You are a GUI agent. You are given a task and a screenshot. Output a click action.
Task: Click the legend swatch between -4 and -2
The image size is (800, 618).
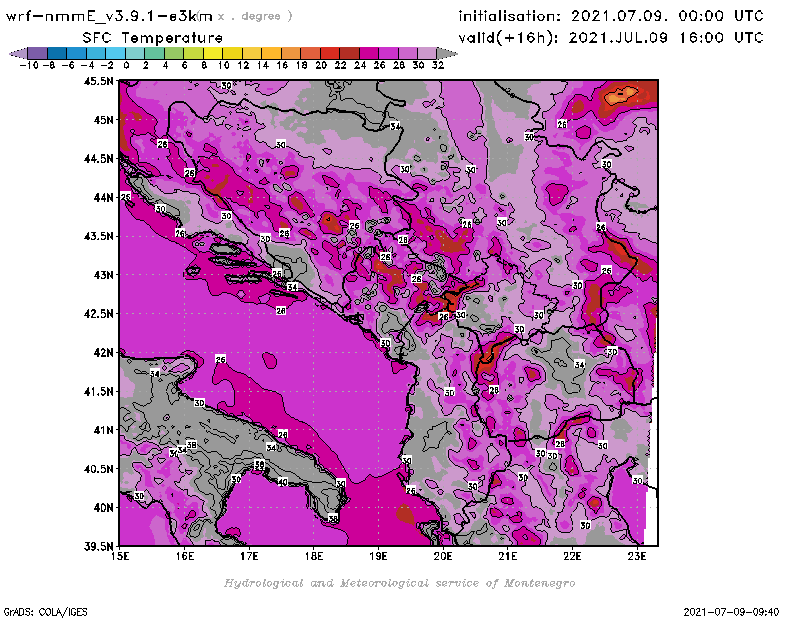[x=96, y=53]
